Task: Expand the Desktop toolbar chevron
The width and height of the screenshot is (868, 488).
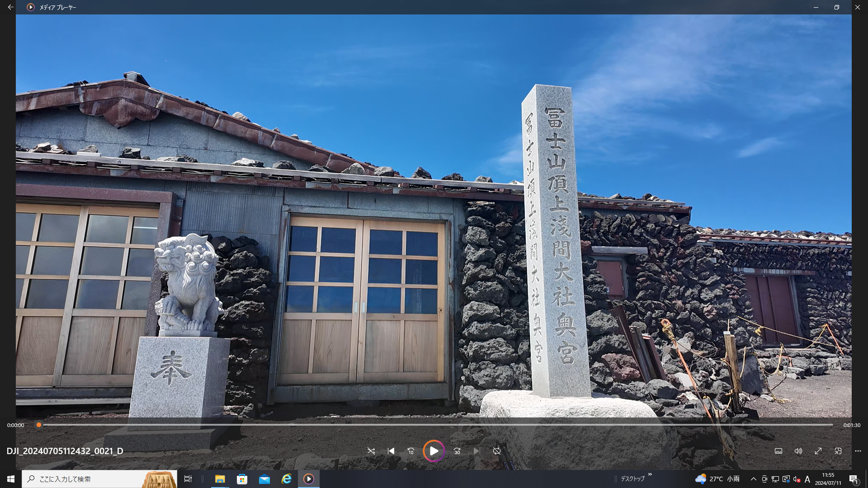Action: 650,474
